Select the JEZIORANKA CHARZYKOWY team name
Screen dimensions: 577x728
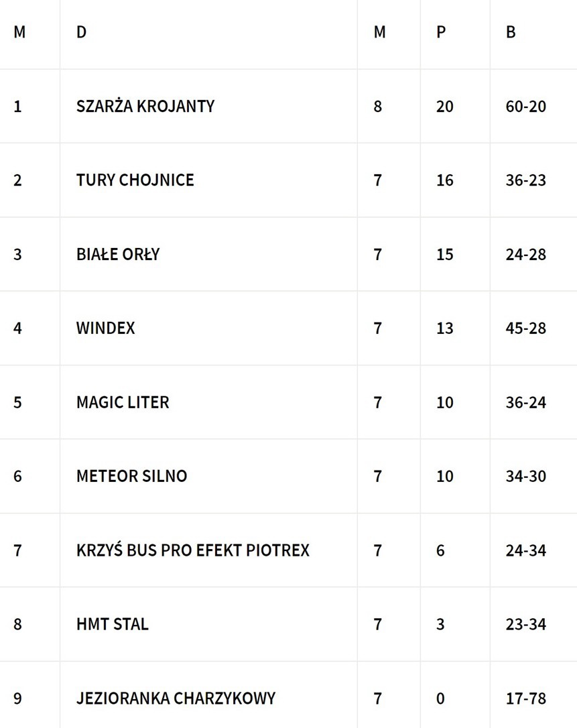coord(176,699)
